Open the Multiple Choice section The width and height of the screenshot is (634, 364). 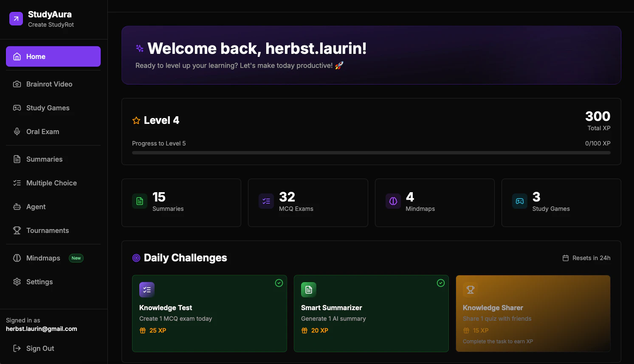[x=51, y=183]
